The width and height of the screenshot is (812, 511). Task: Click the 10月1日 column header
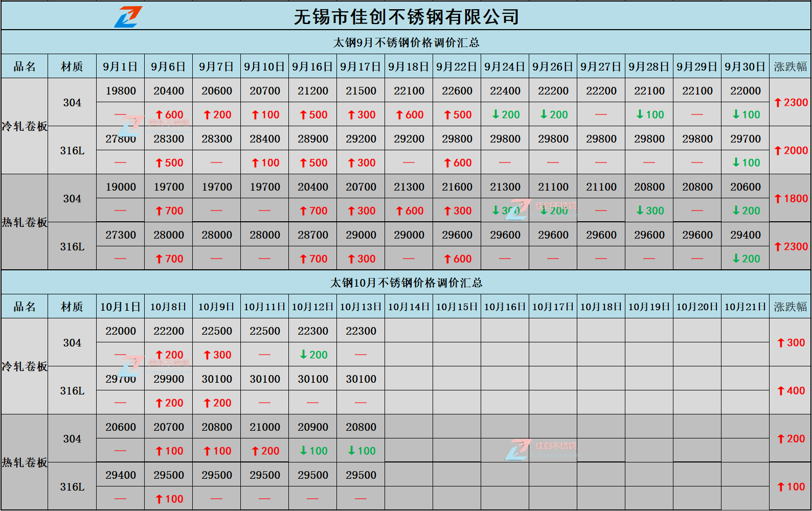click(121, 307)
